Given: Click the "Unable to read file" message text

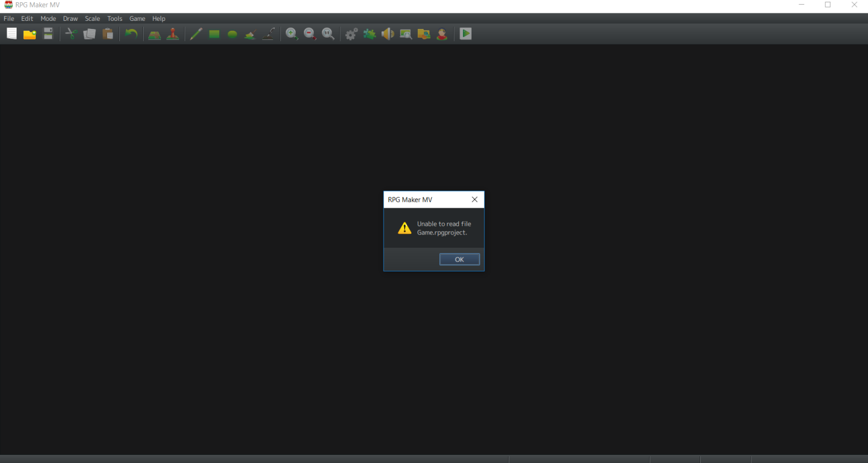Looking at the screenshot, I should point(444,224).
